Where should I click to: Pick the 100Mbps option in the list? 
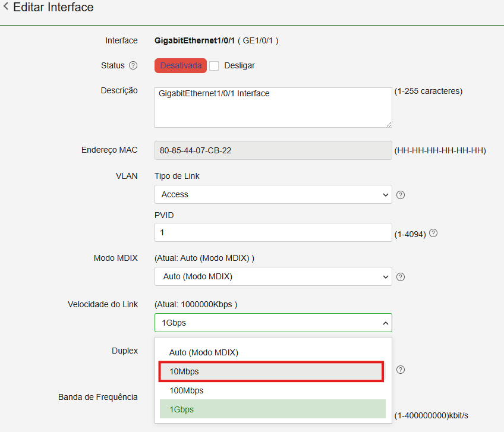(x=186, y=390)
